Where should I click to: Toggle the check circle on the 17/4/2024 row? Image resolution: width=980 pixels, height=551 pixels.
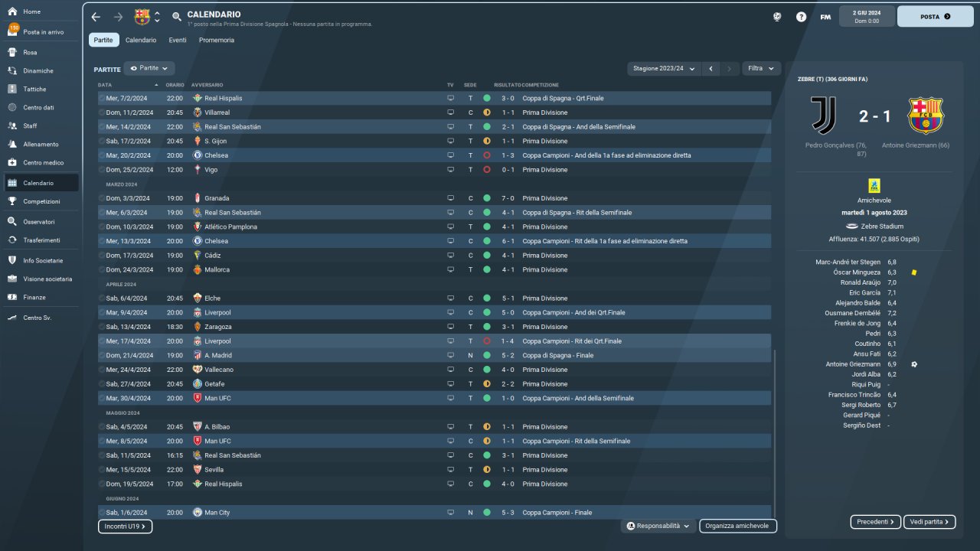(102, 341)
